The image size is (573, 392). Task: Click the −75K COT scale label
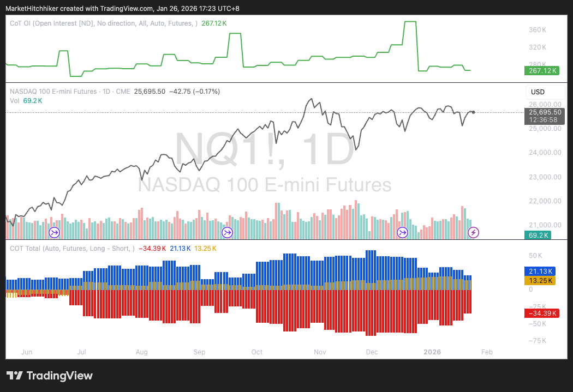point(538,341)
